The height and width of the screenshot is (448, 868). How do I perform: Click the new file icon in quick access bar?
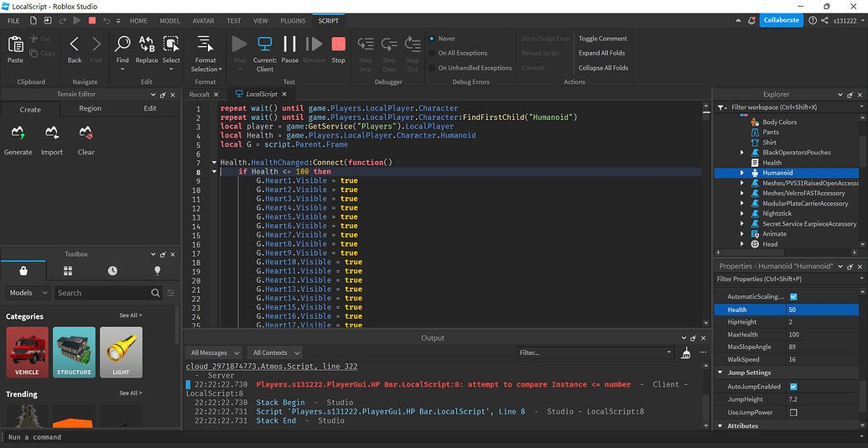pyautogui.click(x=34, y=20)
